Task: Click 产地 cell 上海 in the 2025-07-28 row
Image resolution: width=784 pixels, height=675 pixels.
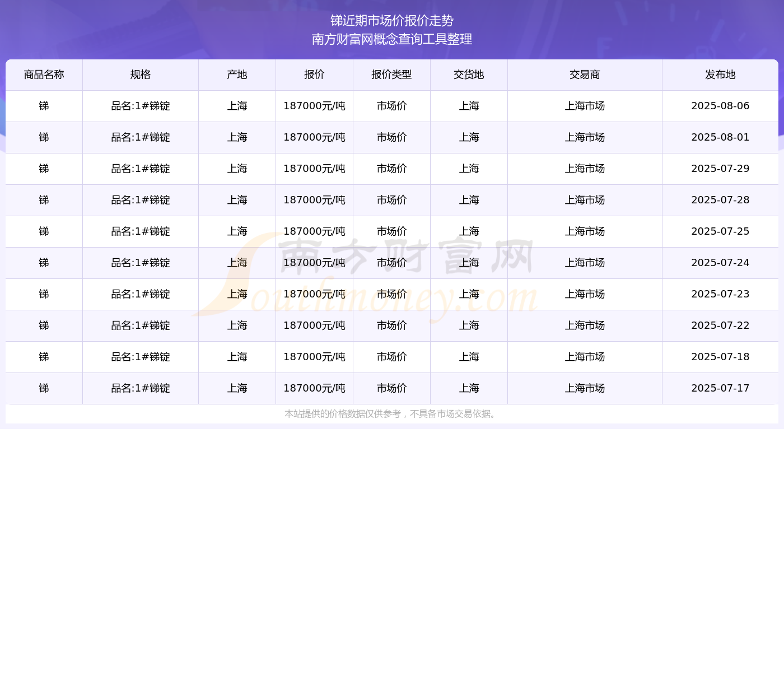Action: (x=237, y=200)
